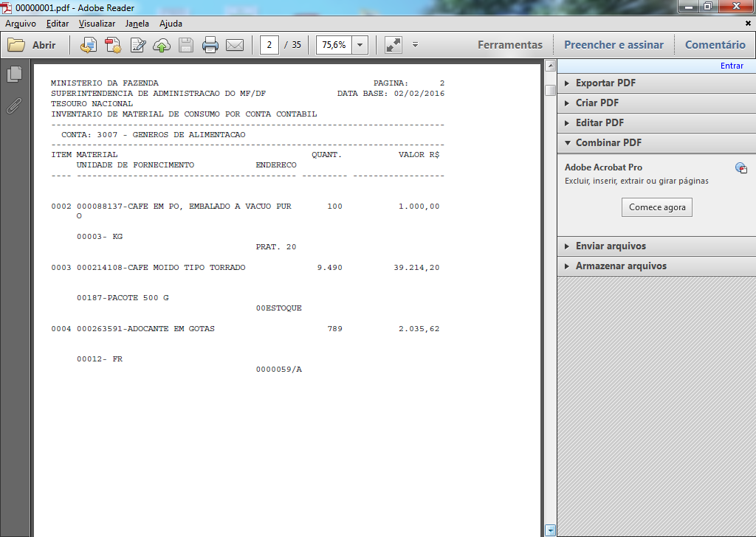This screenshot has width=756, height=537.
Task: Click the send email envelope icon
Action: [x=235, y=45]
